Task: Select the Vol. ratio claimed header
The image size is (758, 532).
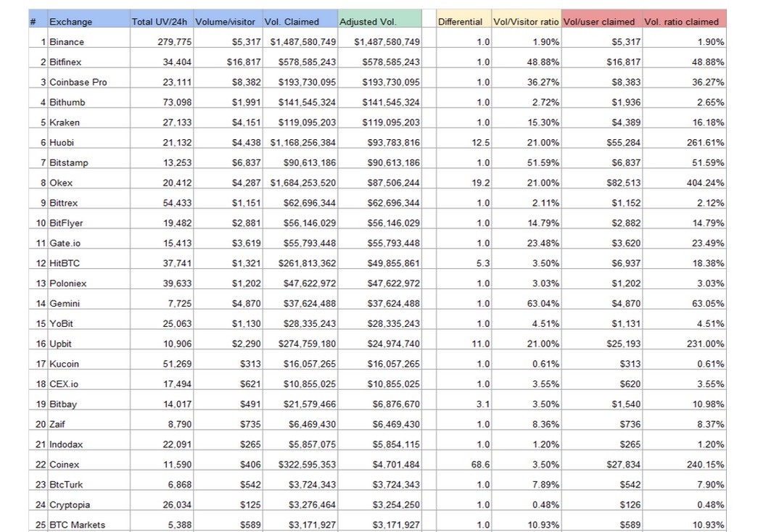Action: pos(685,18)
